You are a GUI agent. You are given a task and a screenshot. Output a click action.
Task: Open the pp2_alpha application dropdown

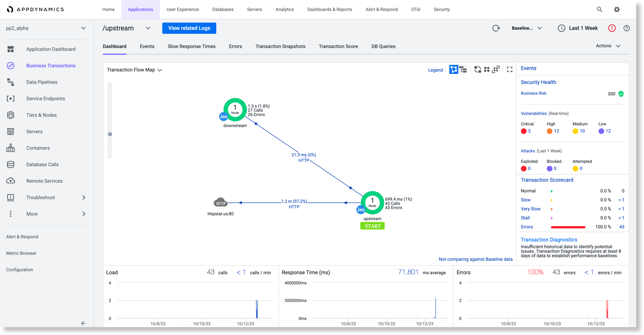46,28
